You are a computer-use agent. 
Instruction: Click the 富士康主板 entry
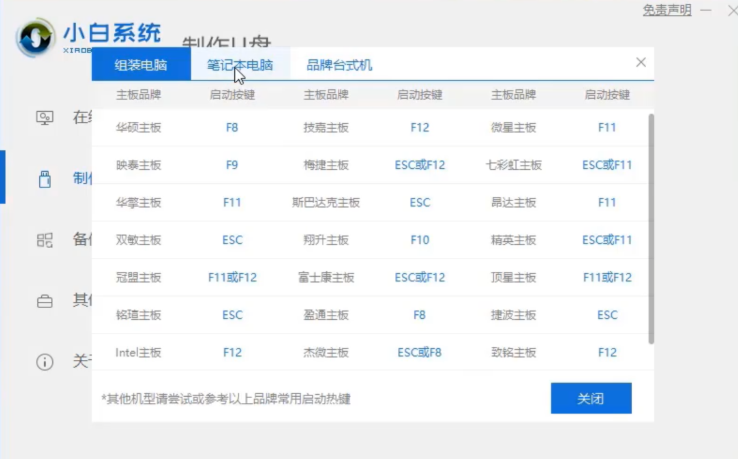point(326,278)
